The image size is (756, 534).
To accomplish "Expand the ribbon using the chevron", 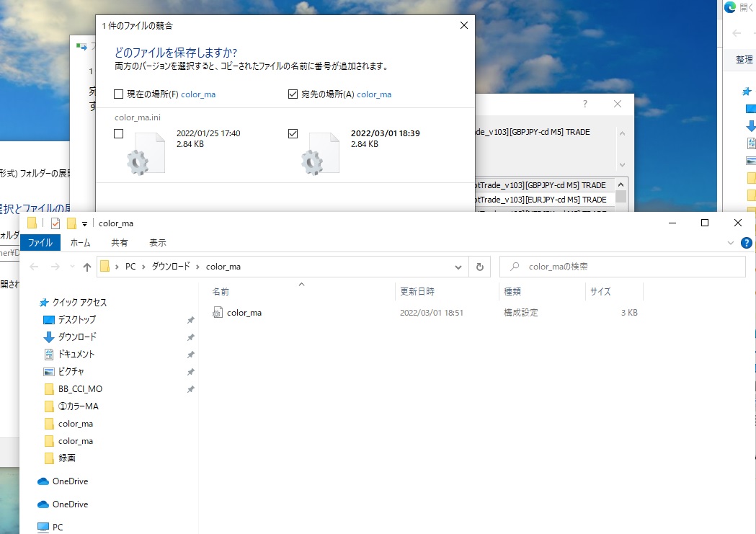I will coord(730,244).
